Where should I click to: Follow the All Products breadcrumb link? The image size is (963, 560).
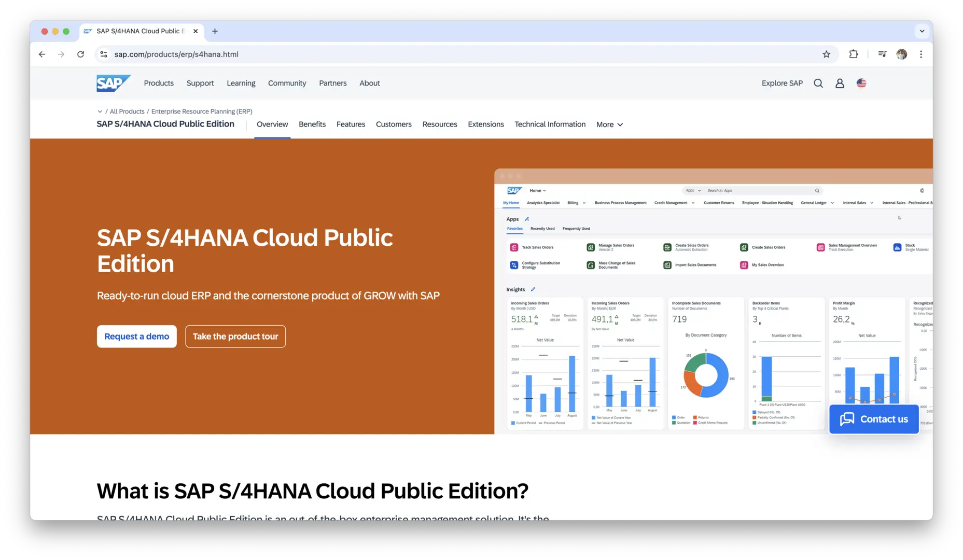point(127,111)
